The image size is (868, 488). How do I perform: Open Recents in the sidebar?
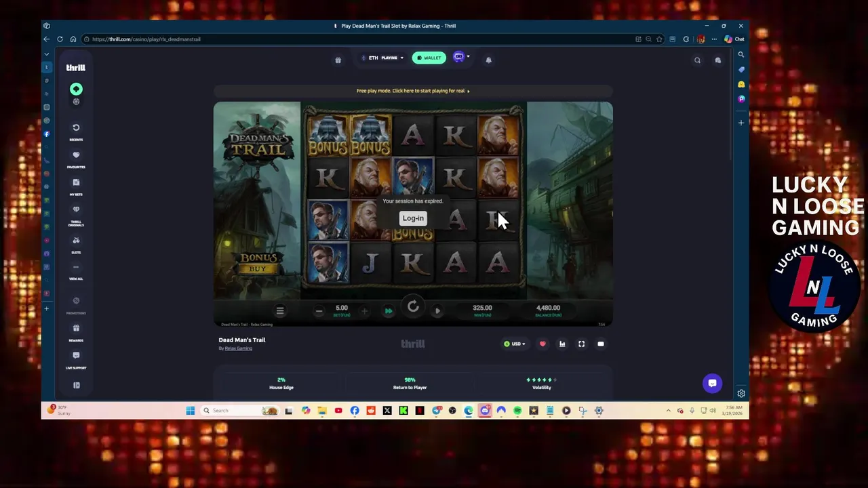coord(76,131)
